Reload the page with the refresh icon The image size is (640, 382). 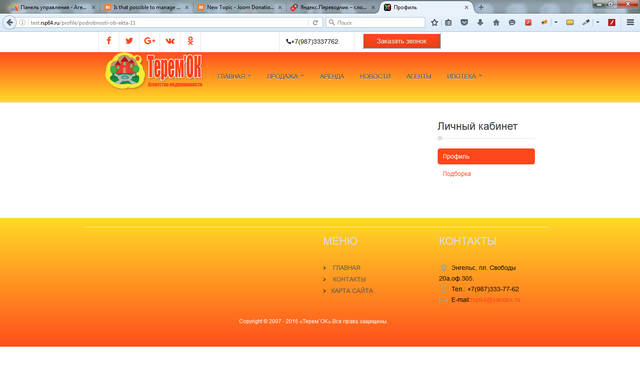pyautogui.click(x=315, y=23)
